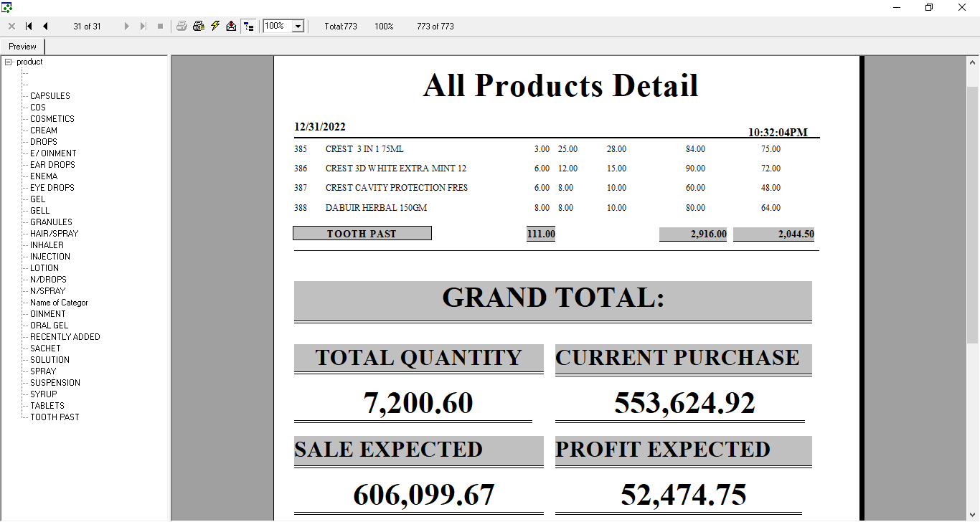This screenshot has height=522, width=980.
Task: Select CREAM in group tree
Action: [x=44, y=130]
